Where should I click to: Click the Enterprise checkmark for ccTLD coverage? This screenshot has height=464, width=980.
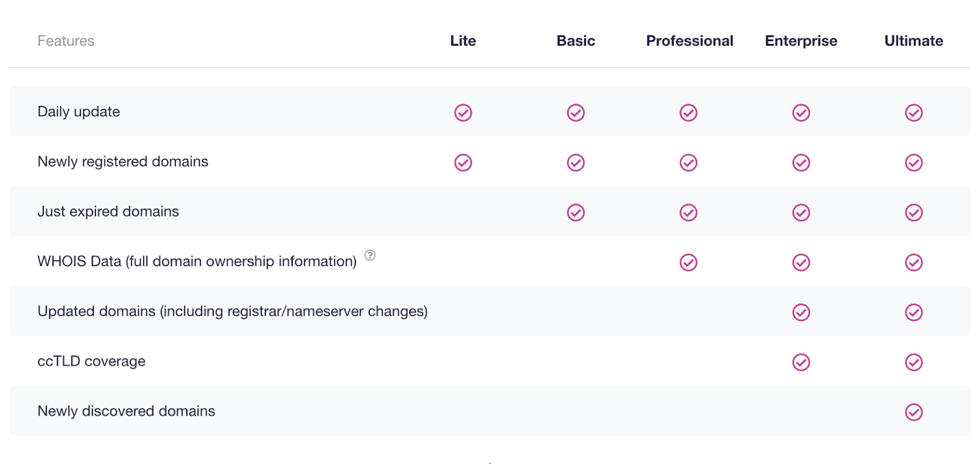pyautogui.click(x=801, y=362)
